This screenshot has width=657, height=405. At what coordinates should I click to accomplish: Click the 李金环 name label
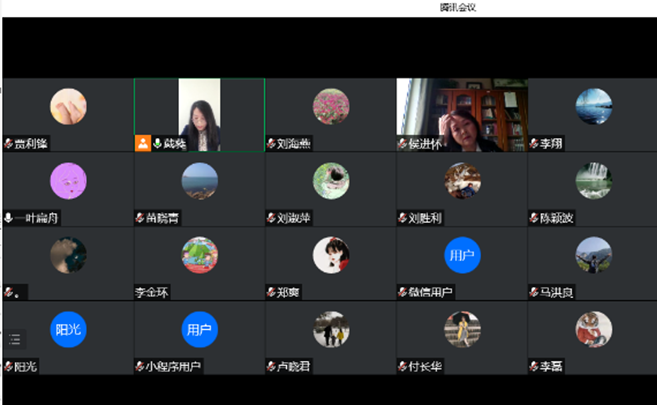[x=155, y=293]
